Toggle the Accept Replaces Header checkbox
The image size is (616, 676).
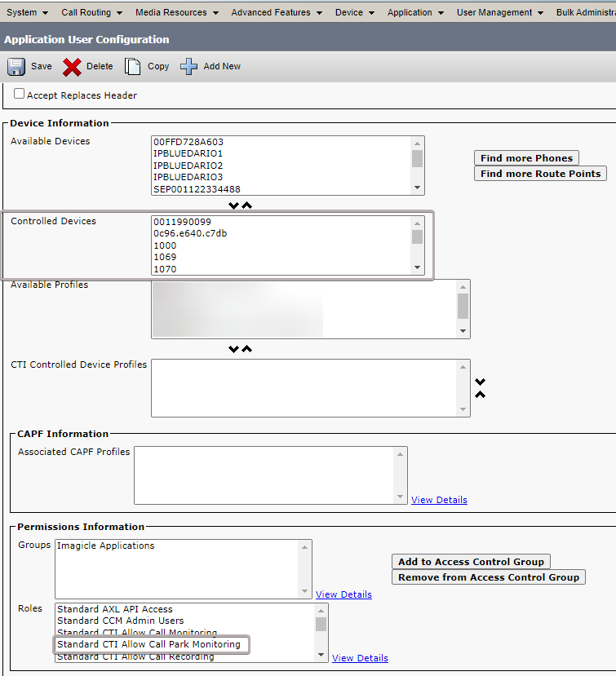[x=20, y=95]
